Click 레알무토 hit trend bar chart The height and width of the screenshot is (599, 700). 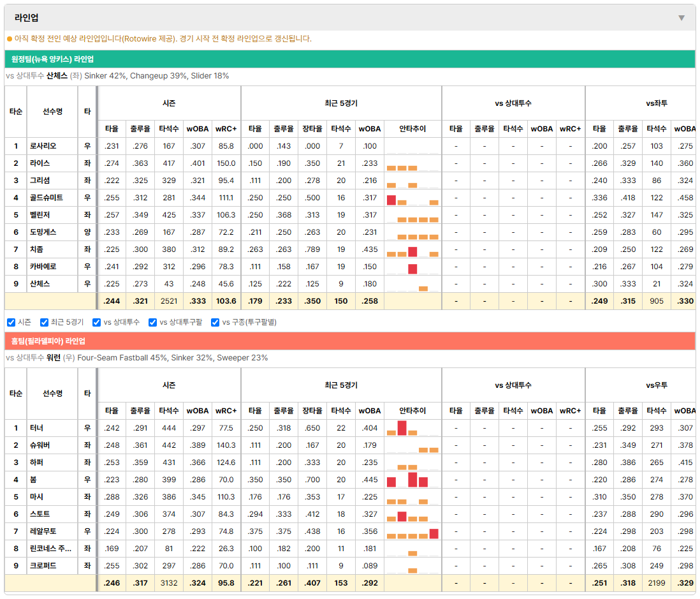pos(412,531)
